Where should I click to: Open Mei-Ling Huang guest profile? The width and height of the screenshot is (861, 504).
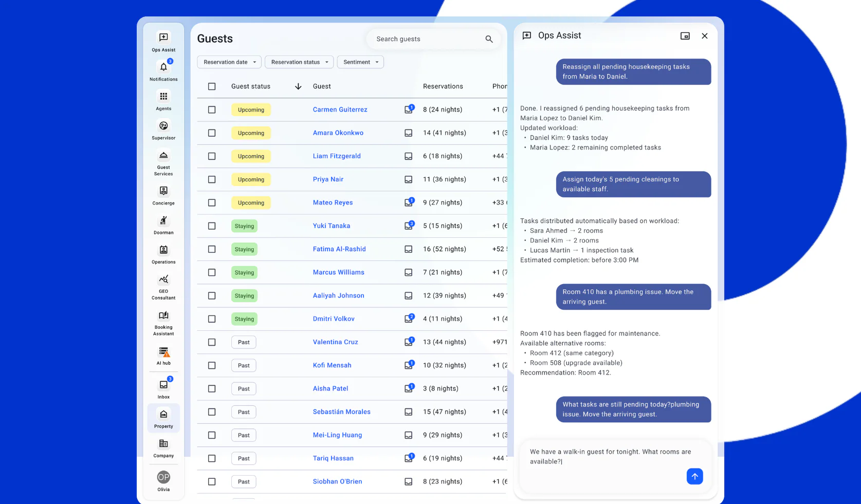point(337,435)
